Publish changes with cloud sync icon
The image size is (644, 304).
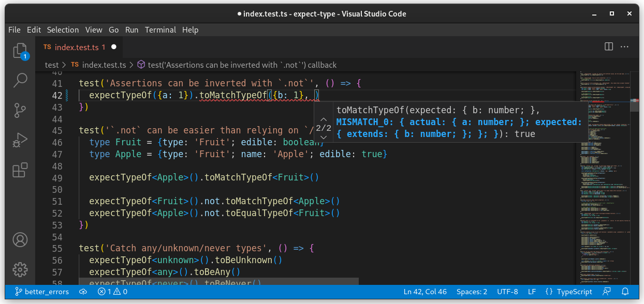coord(83,292)
